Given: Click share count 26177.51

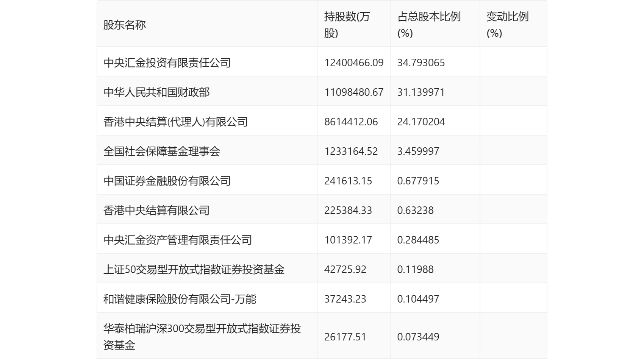Looking at the screenshot, I should (345, 337).
